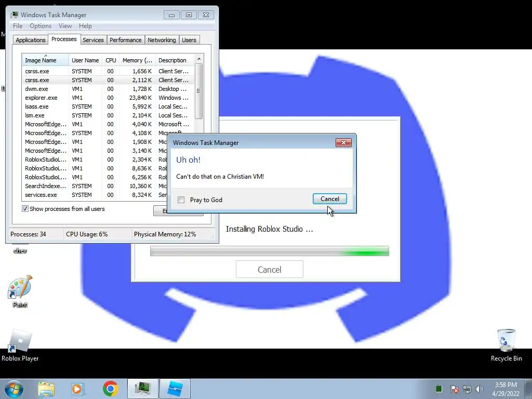Viewport: 532px width, 399px height.
Task: Select the csrss.exe row using 2,112 K
Action: [108, 80]
